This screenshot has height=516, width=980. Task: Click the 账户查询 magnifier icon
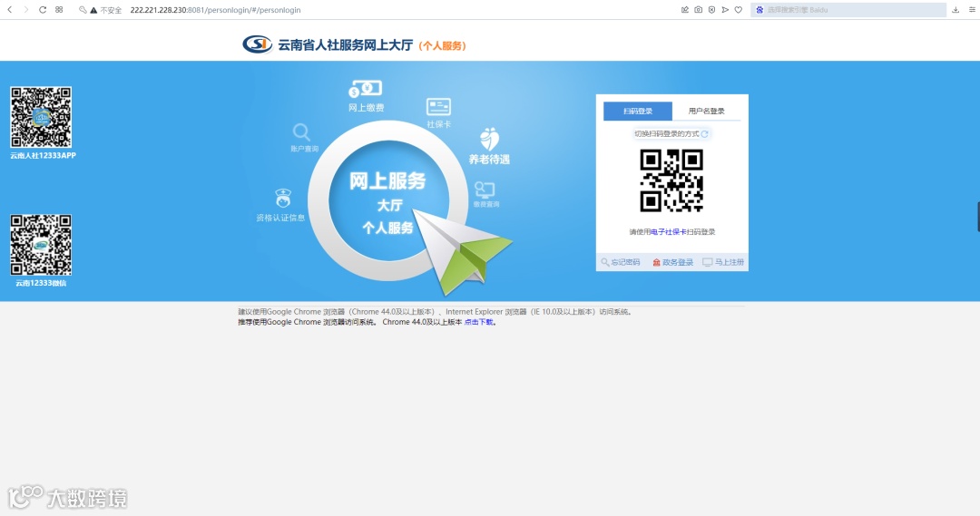(x=301, y=131)
